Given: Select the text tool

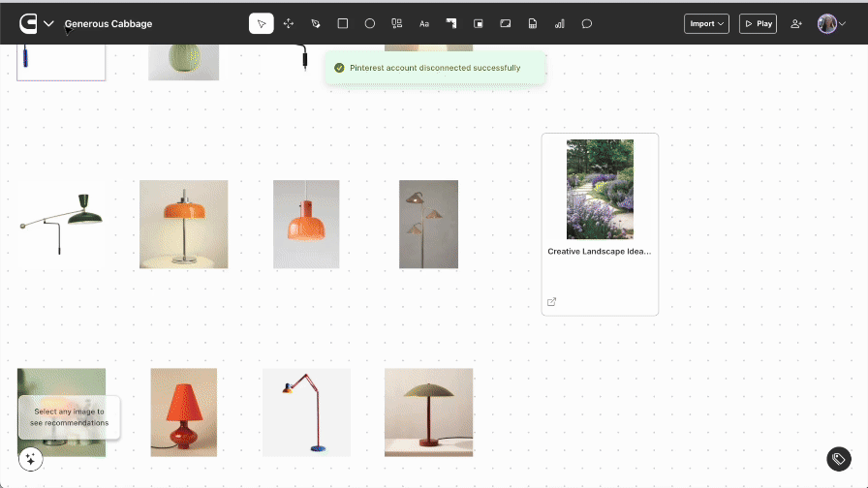Looking at the screenshot, I should coord(424,23).
